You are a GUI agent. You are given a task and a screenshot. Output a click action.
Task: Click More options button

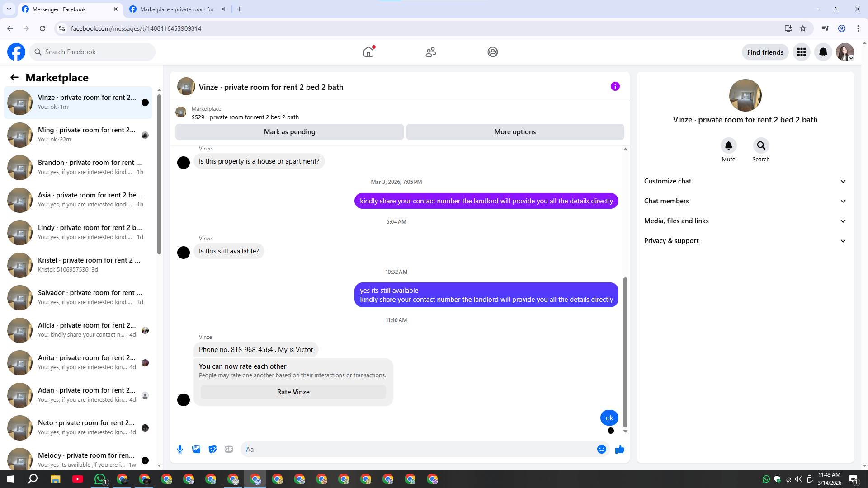515,132
